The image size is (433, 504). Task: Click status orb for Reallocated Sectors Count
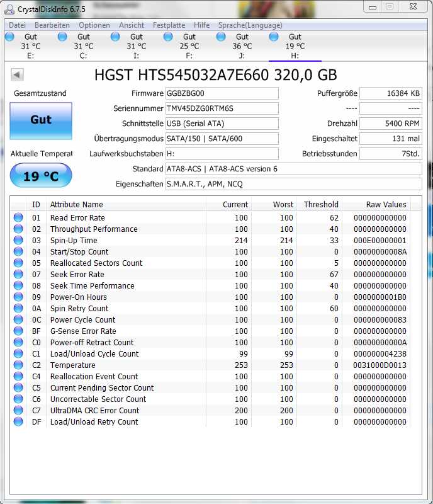[18, 263]
